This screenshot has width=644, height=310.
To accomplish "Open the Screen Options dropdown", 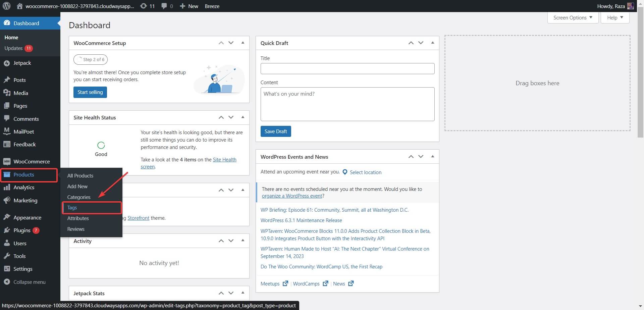I will [573, 17].
